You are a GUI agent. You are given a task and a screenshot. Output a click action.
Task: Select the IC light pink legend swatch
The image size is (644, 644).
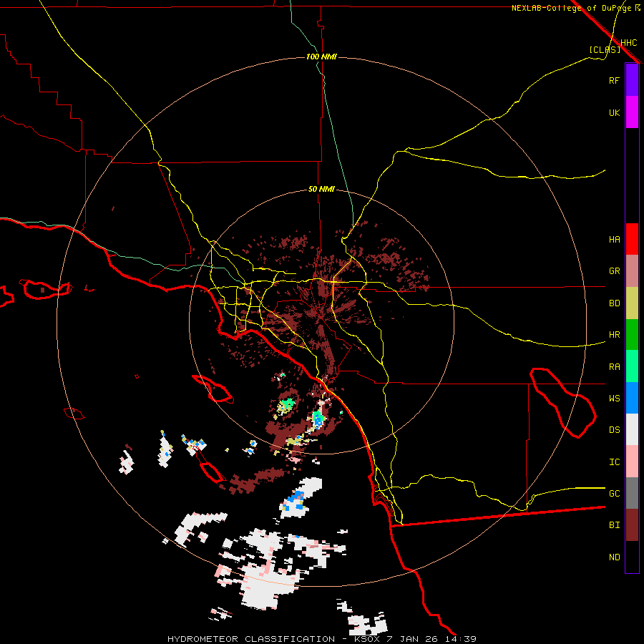632,462
